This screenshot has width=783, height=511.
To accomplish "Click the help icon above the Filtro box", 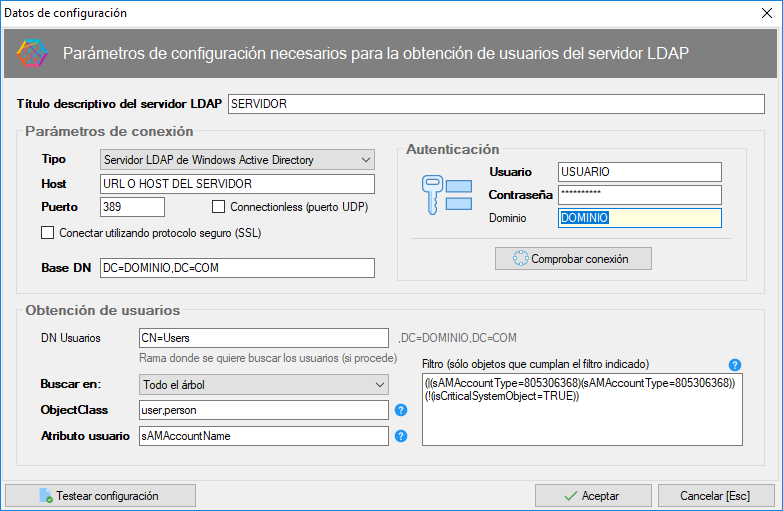I will click(735, 364).
